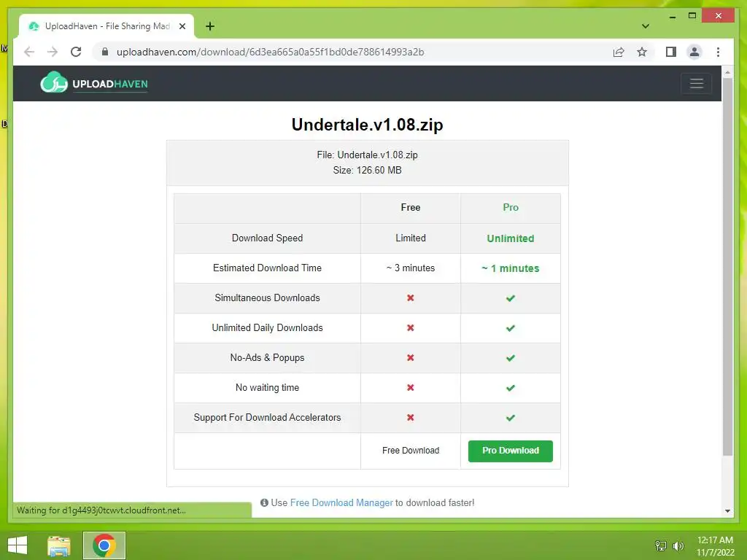Click '~ 1 minutes' Pro time cell
The width and height of the screenshot is (747, 560).
[x=510, y=268]
